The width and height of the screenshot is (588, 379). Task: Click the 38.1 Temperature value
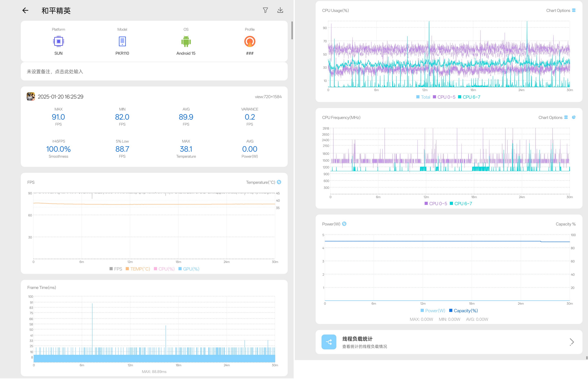point(186,149)
